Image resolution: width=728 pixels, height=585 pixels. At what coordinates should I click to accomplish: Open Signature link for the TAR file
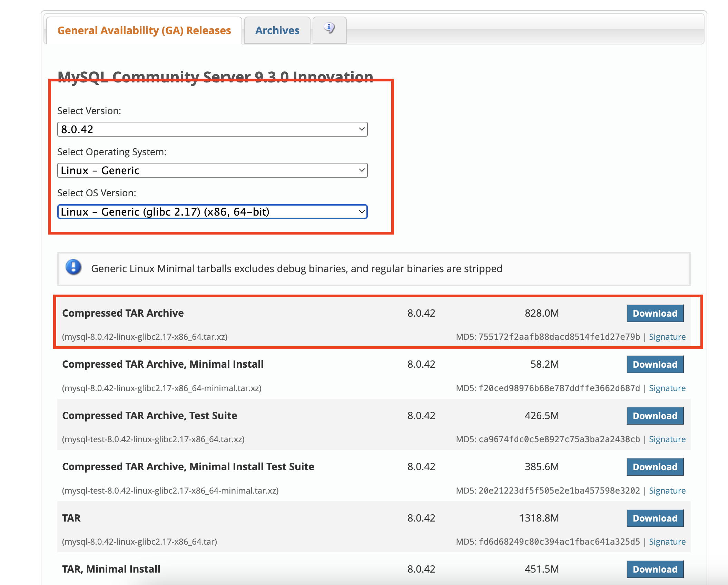667,542
